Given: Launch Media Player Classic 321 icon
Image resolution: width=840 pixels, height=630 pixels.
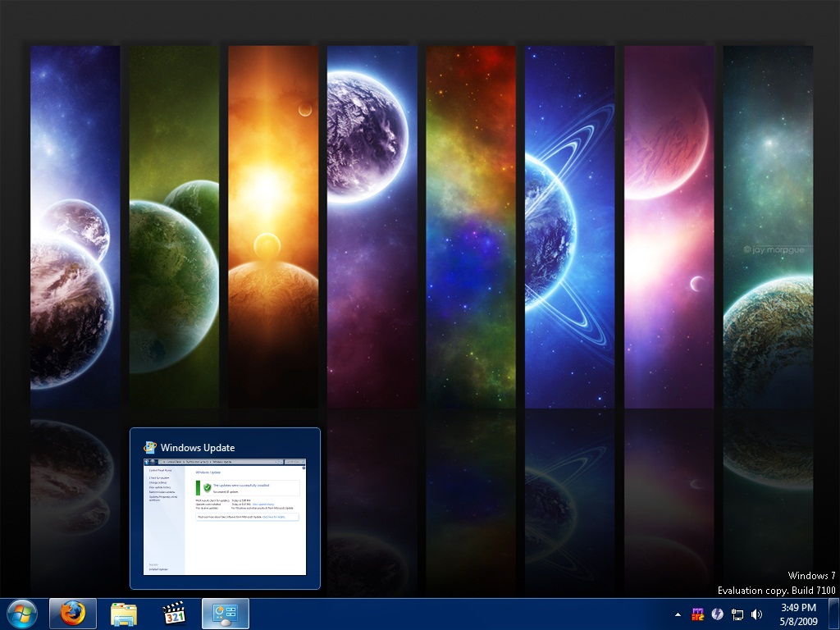Looking at the screenshot, I should [174, 614].
